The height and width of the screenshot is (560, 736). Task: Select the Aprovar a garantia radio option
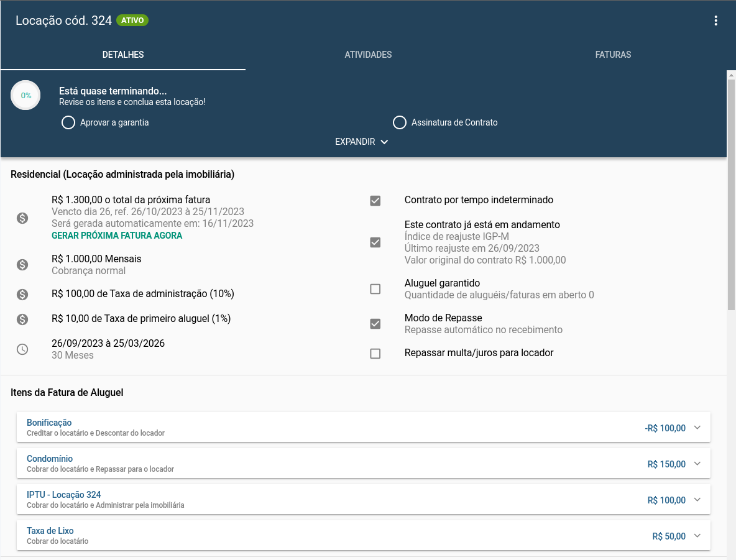point(68,122)
